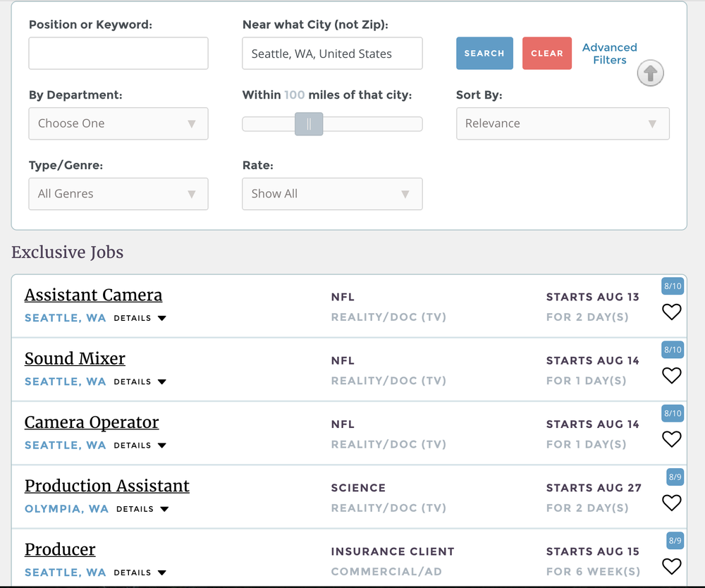Click the 8/10 badge on Sound Mixer
The image size is (705, 588).
tap(673, 350)
